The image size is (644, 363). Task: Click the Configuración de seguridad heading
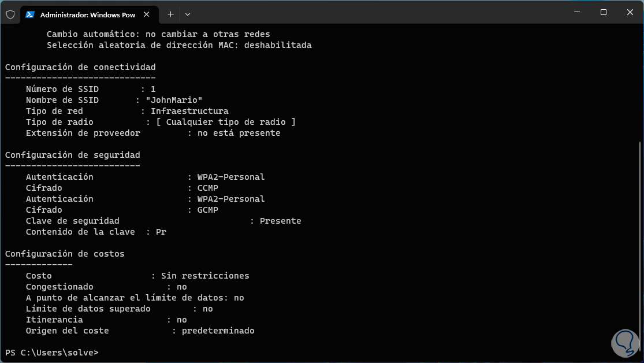[x=72, y=155]
